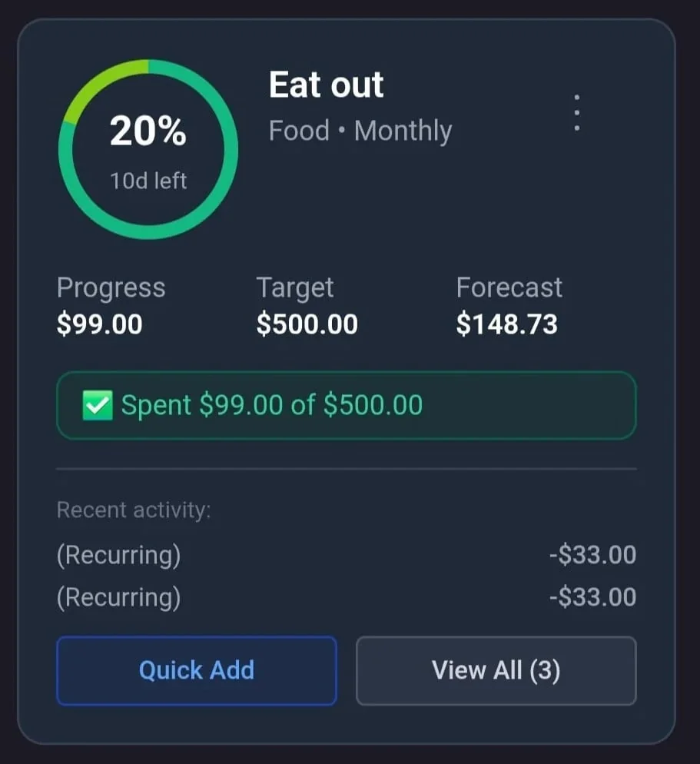Viewport: 700px width, 764px height.
Task: Tap the Progress $99.00 value
Action: point(99,324)
